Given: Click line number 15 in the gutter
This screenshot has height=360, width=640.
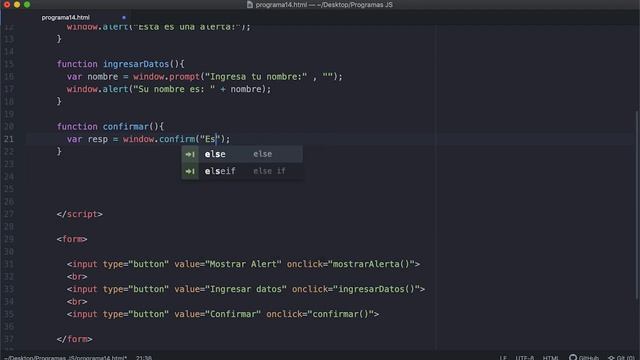Looking at the screenshot, I should coord(9,64).
